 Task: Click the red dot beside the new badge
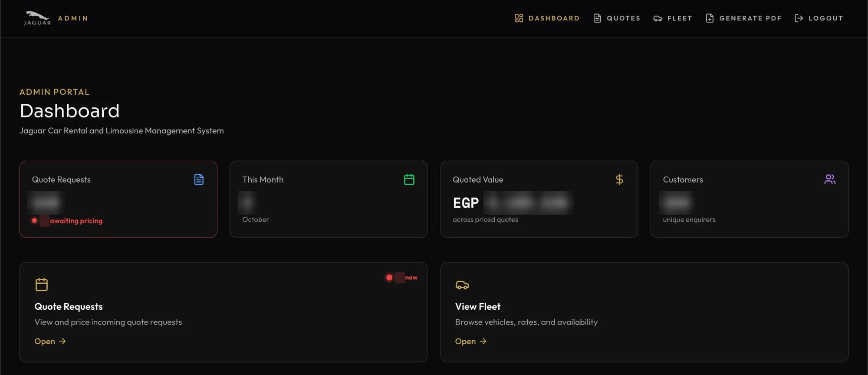pos(389,278)
